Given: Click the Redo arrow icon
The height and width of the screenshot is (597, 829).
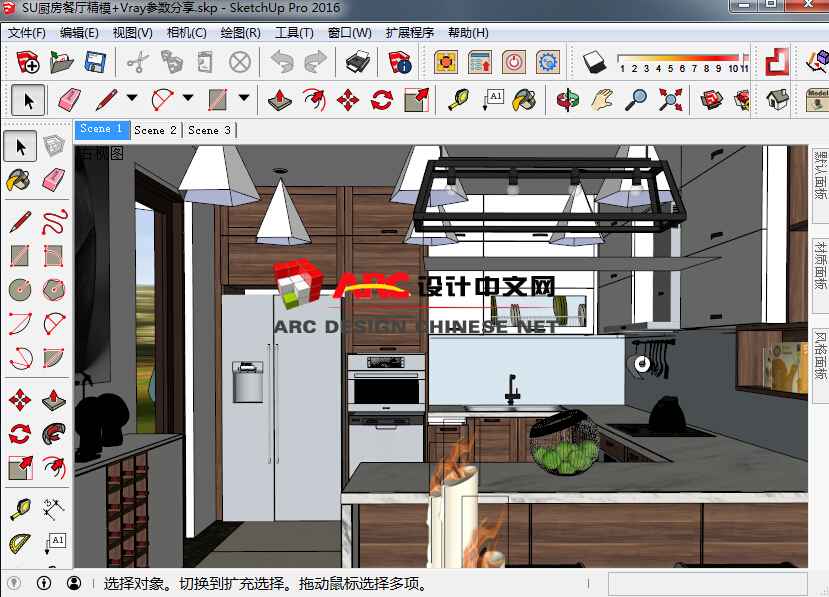Looking at the screenshot, I should [316, 62].
